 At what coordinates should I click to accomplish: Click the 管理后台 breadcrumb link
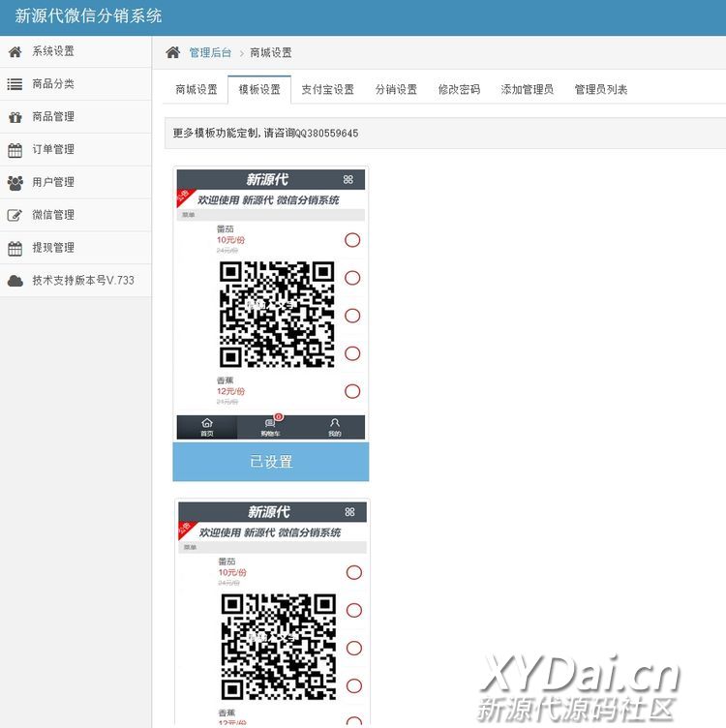click(210, 52)
